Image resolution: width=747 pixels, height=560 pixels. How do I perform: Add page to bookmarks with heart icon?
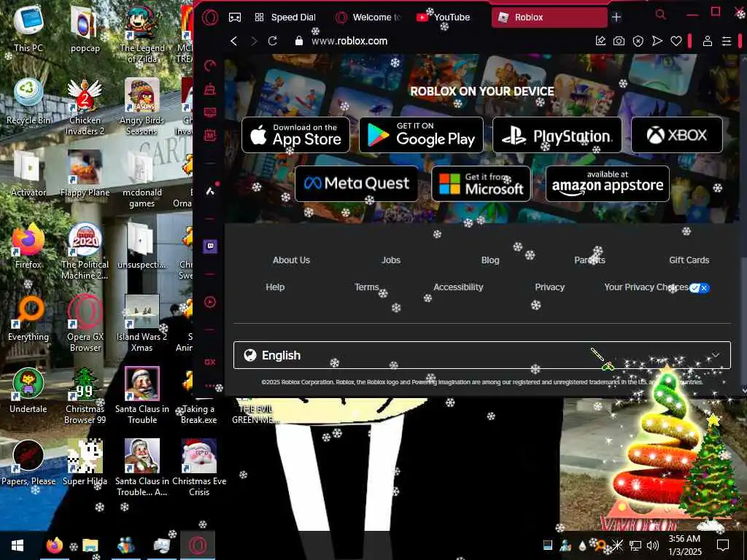[x=676, y=41]
